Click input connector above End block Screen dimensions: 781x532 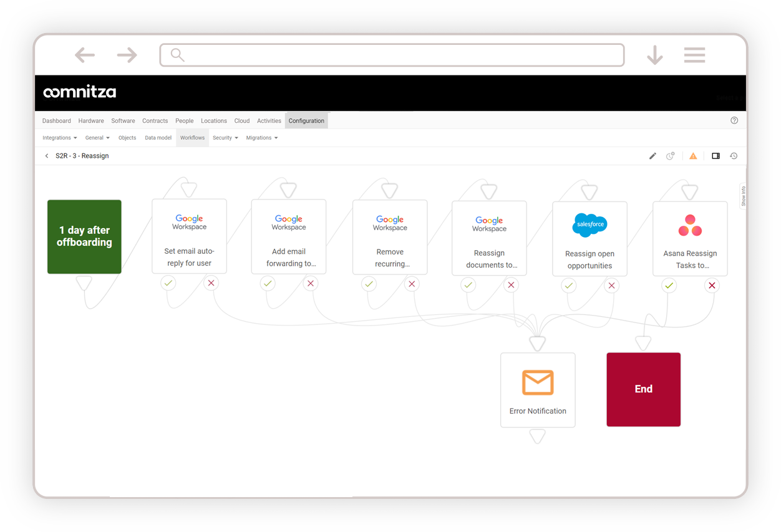643,343
